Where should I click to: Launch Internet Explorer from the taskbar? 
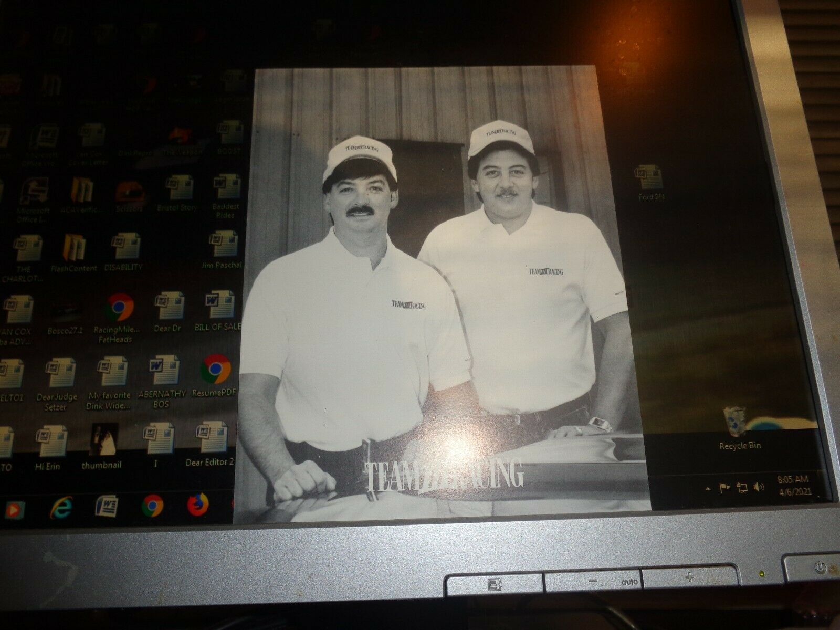(61, 507)
